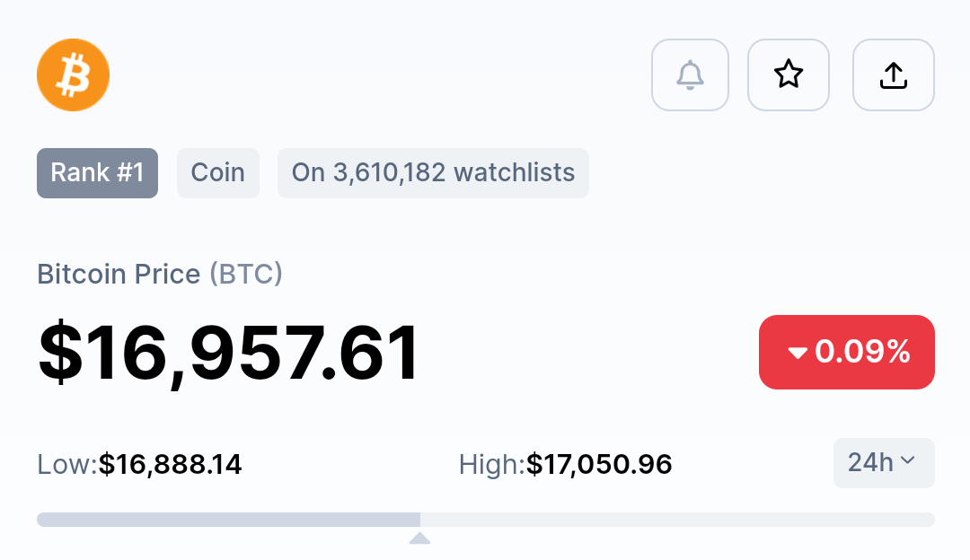Click the unfilled part of range bar
Image resolution: width=970 pixels, height=560 pixels.
click(677, 520)
